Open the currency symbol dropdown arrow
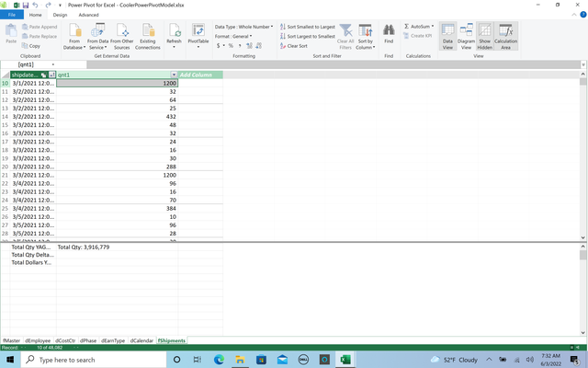This screenshot has width=588, height=368. pyautogui.click(x=224, y=46)
